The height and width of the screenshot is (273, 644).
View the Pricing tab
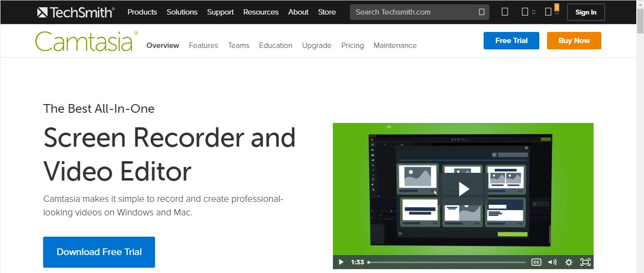(352, 45)
